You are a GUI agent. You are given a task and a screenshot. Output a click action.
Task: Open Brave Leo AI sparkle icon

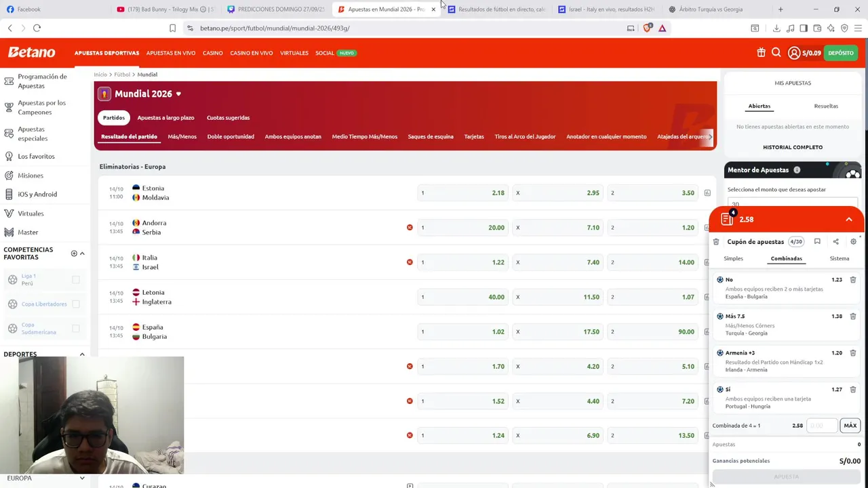coord(831,28)
